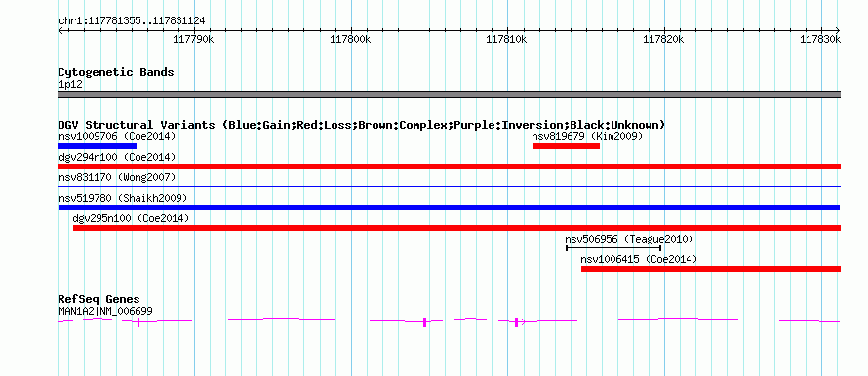Open the DGV Structural Variants track heading
Viewport: 868px width, 376px height.
coord(361,125)
